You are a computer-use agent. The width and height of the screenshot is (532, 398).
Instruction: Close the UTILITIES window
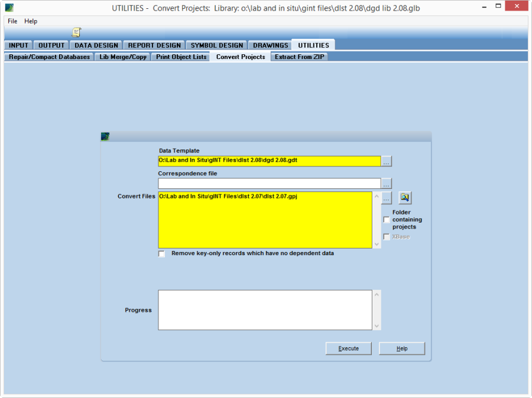pos(517,6)
